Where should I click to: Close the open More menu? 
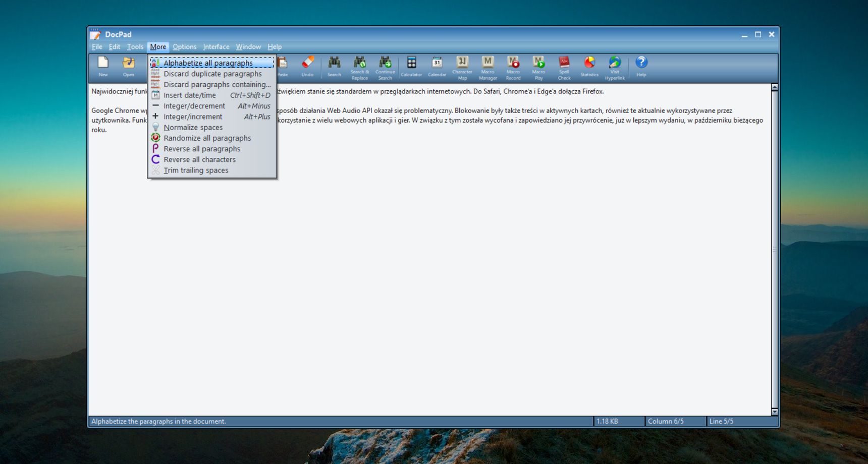pyautogui.click(x=158, y=46)
